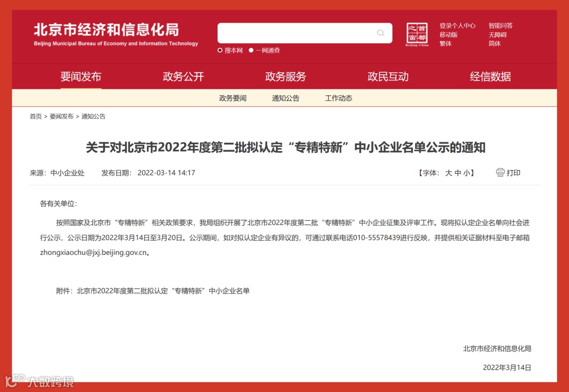Click the signature 北京市经济和信息化局 at bottom
This screenshot has height=392, width=569.
click(x=497, y=348)
